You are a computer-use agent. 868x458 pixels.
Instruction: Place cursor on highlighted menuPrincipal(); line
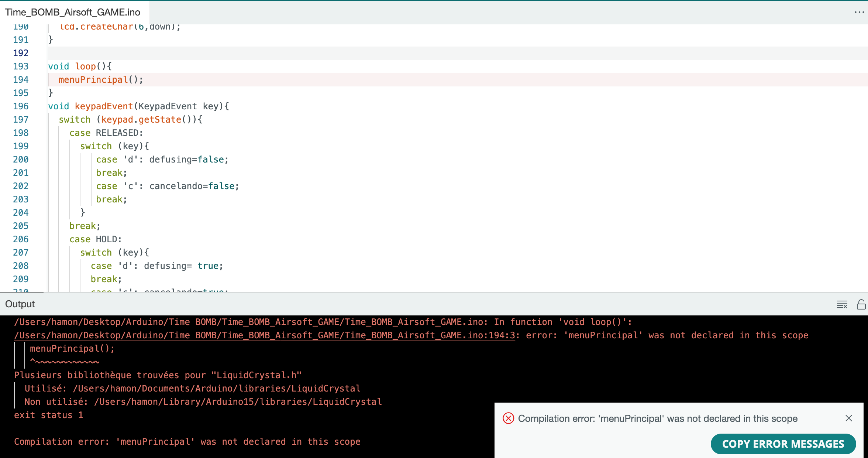pos(100,79)
